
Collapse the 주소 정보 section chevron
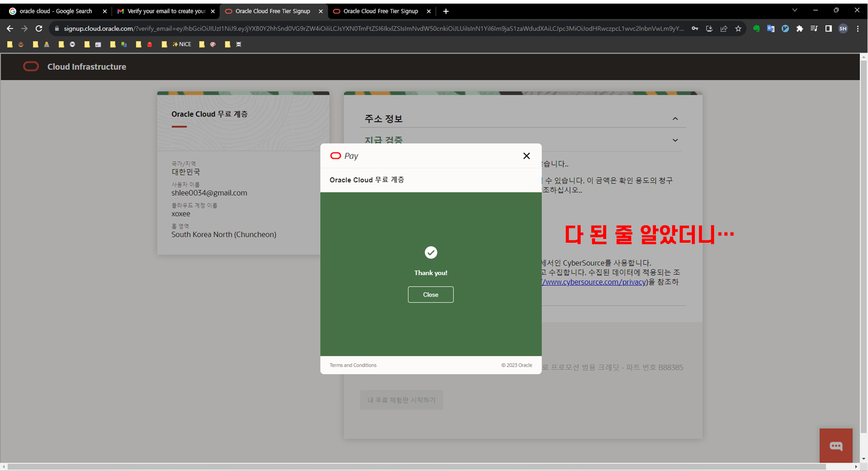click(x=675, y=119)
